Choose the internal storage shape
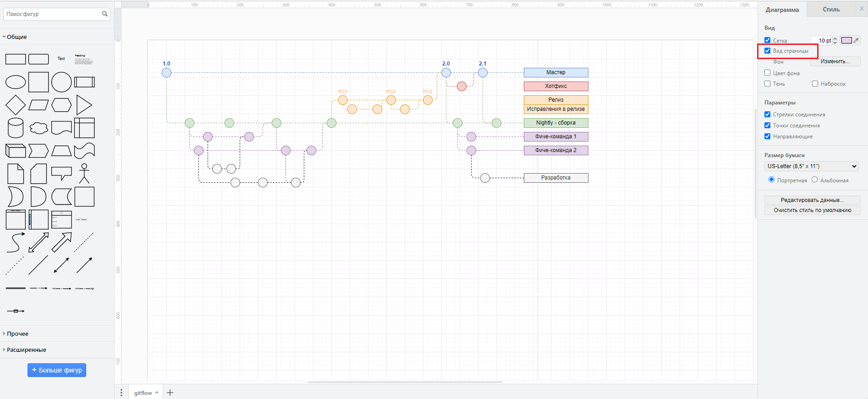 coord(84,128)
